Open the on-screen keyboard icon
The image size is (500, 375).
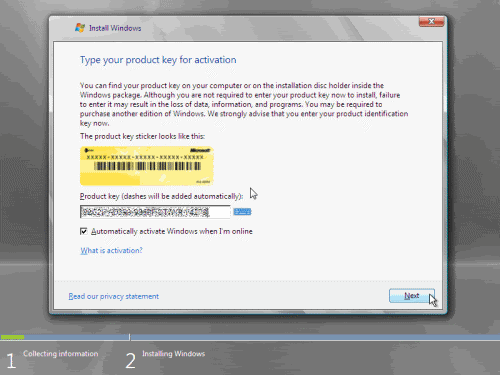pyautogui.click(x=242, y=212)
